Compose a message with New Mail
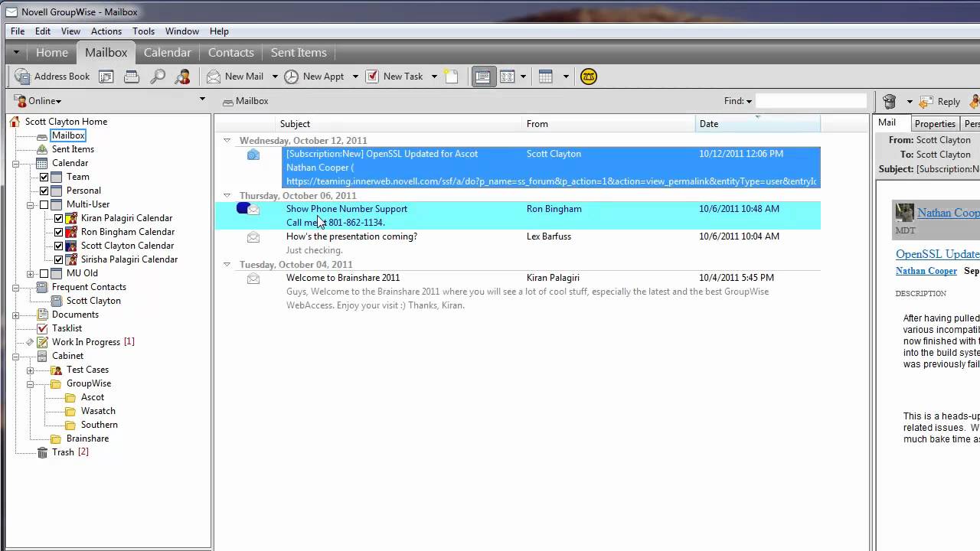This screenshot has height=551, width=980. click(x=235, y=77)
